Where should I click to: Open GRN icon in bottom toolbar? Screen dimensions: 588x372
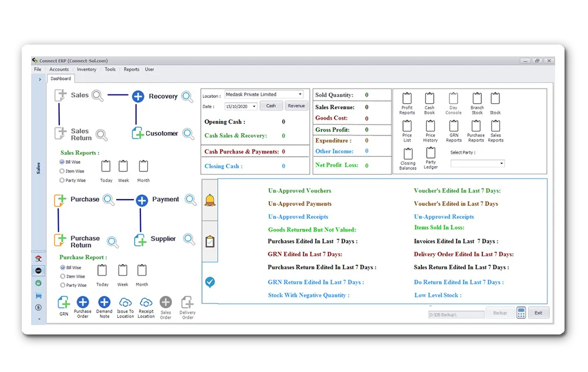(x=64, y=302)
